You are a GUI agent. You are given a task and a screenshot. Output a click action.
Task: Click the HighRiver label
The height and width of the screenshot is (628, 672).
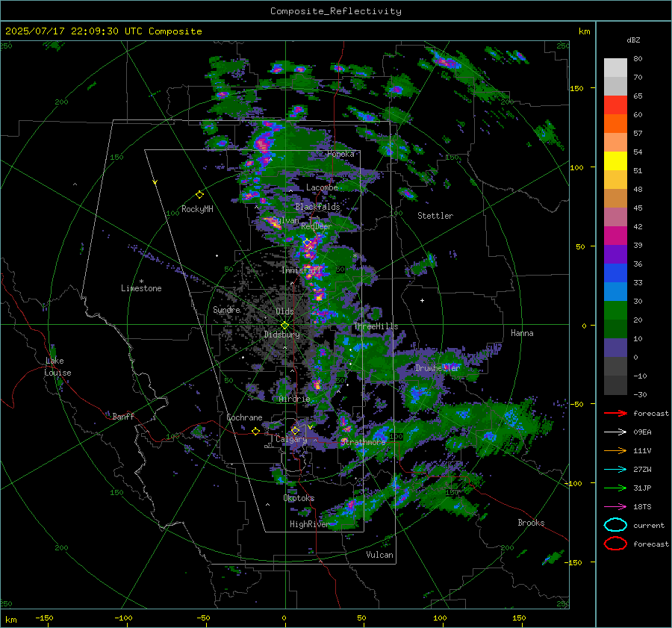309,524
